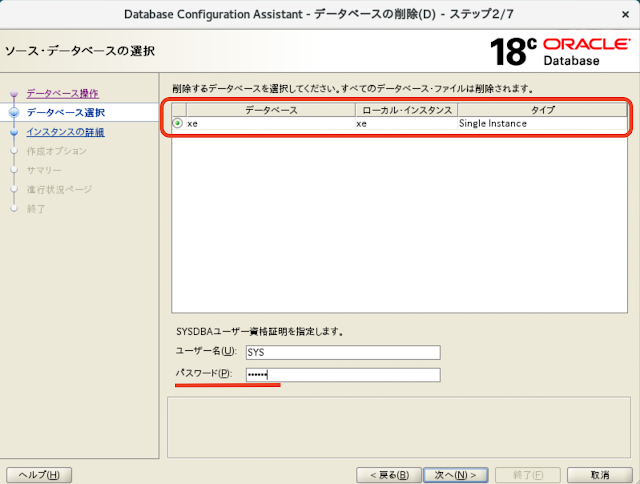Click the データベース column header
The height and width of the screenshot is (484, 640).
click(x=271, y=110)
